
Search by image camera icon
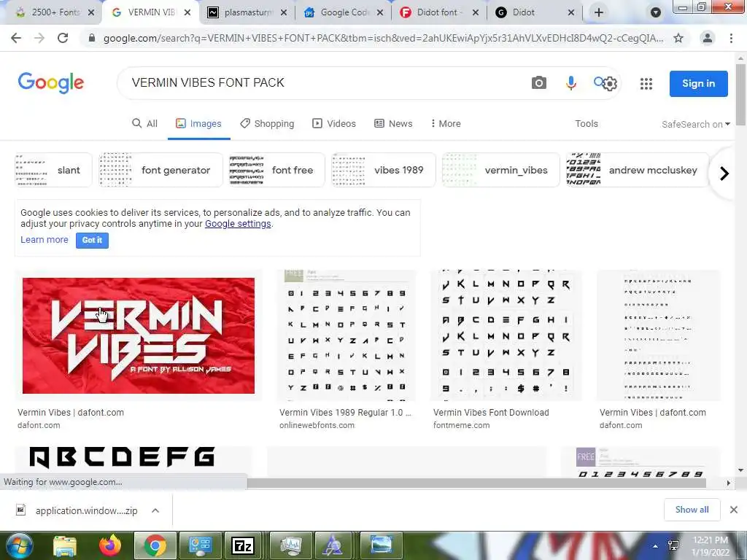coord(539,83)
